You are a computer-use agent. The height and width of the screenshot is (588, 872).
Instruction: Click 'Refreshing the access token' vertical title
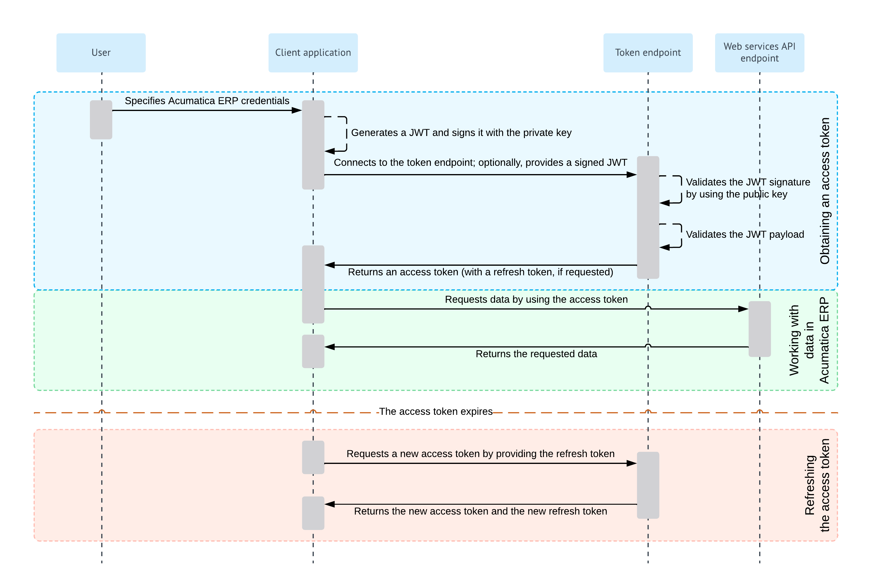(x=816, y=485)
